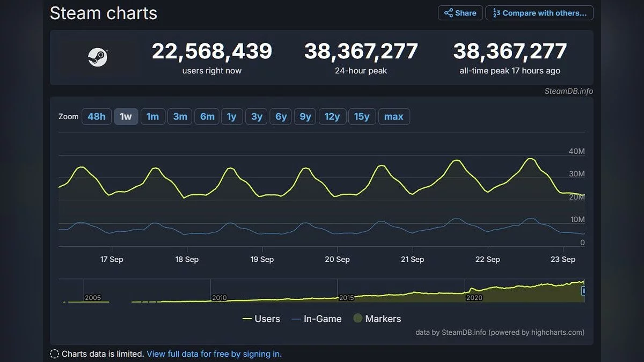Open Compare with others
Viewport: 644px width, 362px height.
[539, 13]
